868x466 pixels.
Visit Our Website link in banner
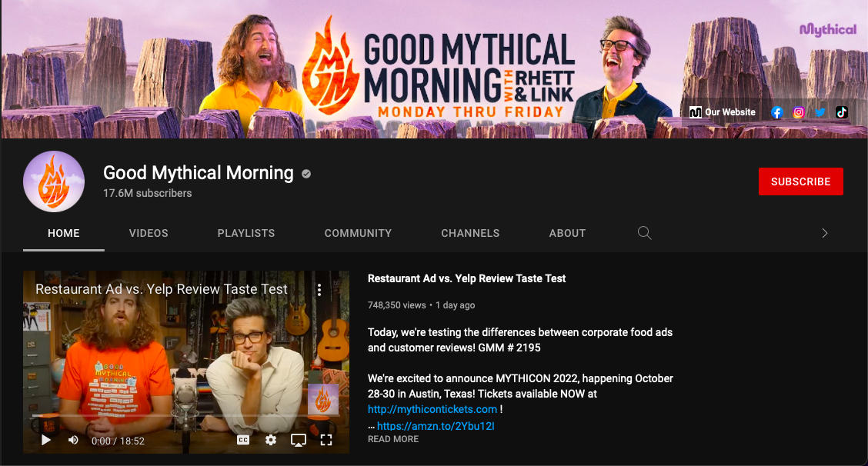(723, 112)
